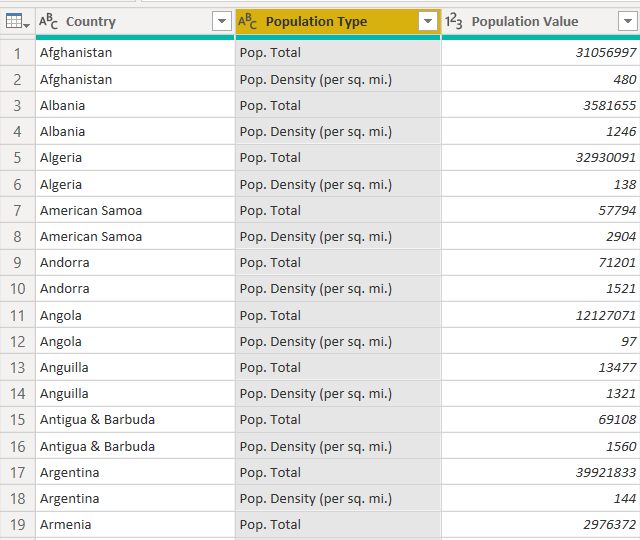Image resolution: width=640 pixels, height=540 pixels.
Task: Click the Armenia country cell
Action: click(x=135, y=525)
